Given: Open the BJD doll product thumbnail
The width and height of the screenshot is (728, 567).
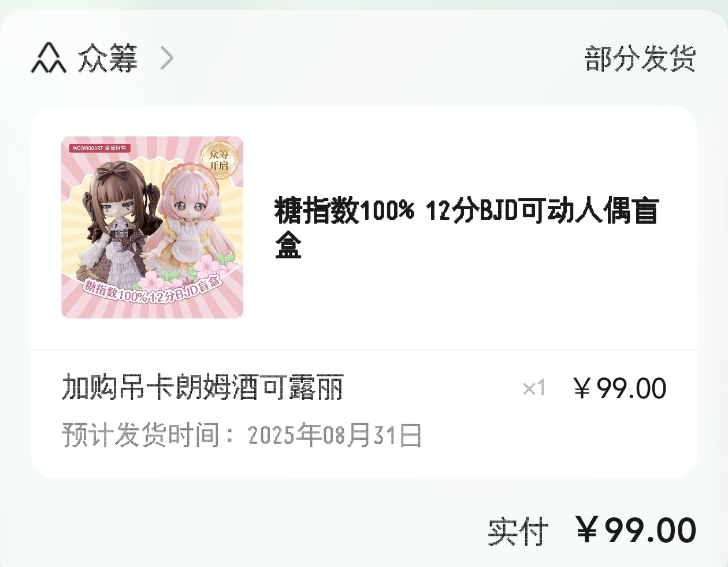Looking at the screenshot, I should (x=153, y=227).
